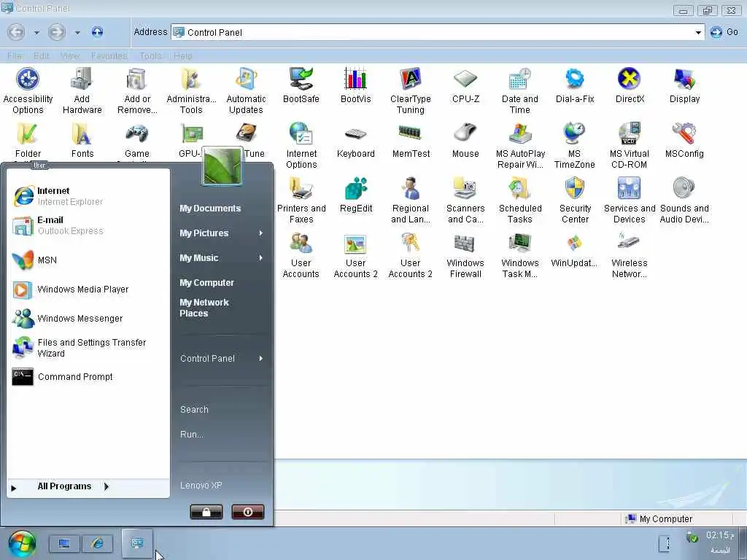747x560 pixels.
Task: Click the Up folder toolbar button
Action: [x=97, y=32]
